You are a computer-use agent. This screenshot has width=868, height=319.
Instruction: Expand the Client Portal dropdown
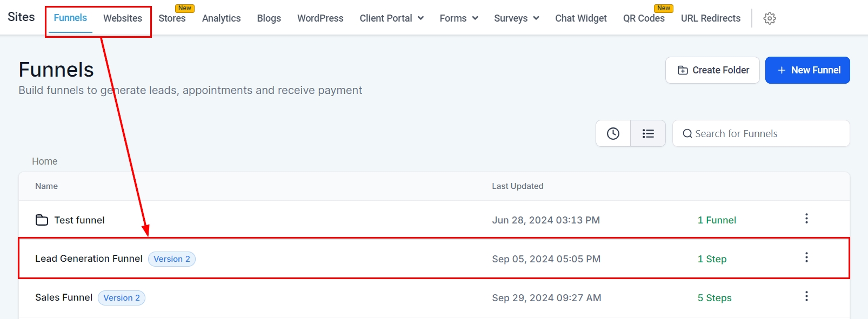pos(391,18)
